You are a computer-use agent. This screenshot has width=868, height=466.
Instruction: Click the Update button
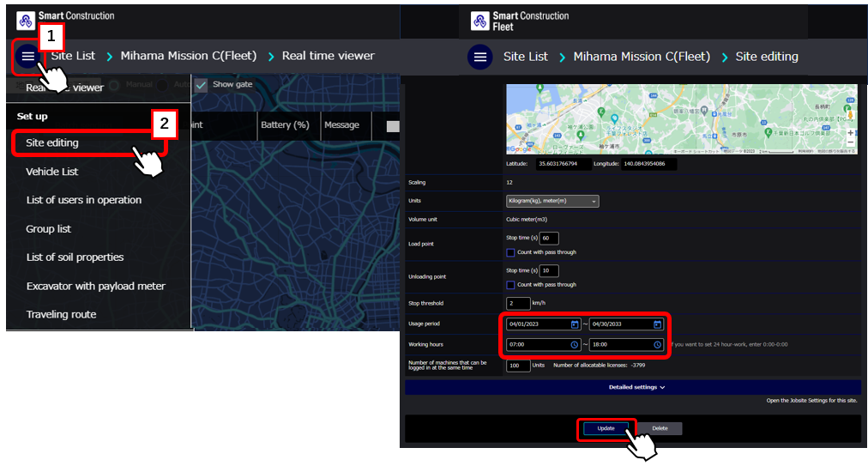606,427
